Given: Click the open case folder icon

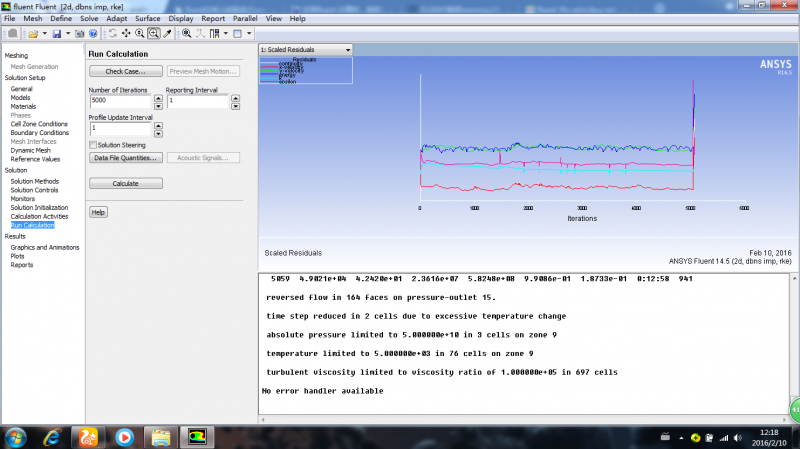Looking at the screenshot, I should tap(33, 34).
